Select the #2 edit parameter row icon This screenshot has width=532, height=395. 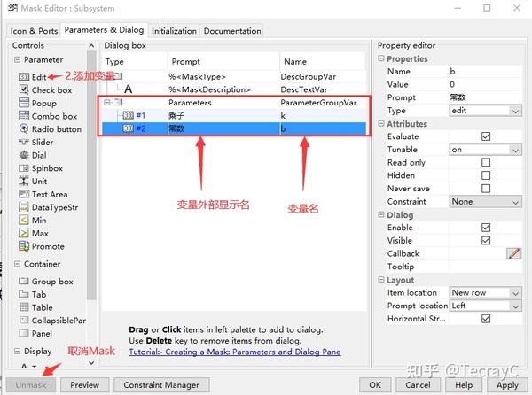[x=128, y=128]
